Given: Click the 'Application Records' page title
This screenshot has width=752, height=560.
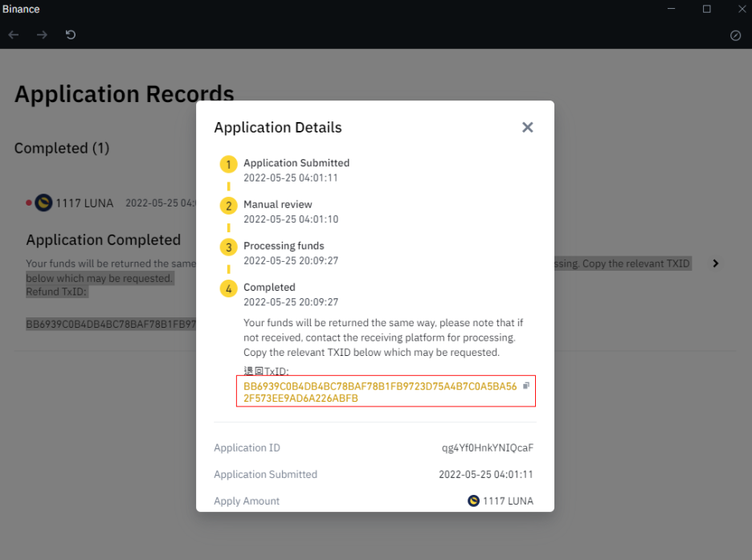Looking at the screenshot, I should pos(125,94).
